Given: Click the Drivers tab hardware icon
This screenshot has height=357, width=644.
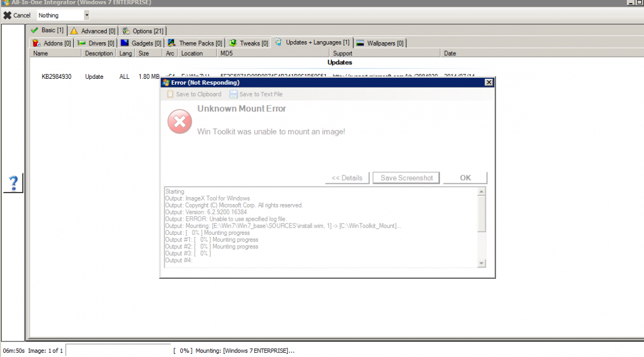Looking at the screenshot, I should point(82,43).
